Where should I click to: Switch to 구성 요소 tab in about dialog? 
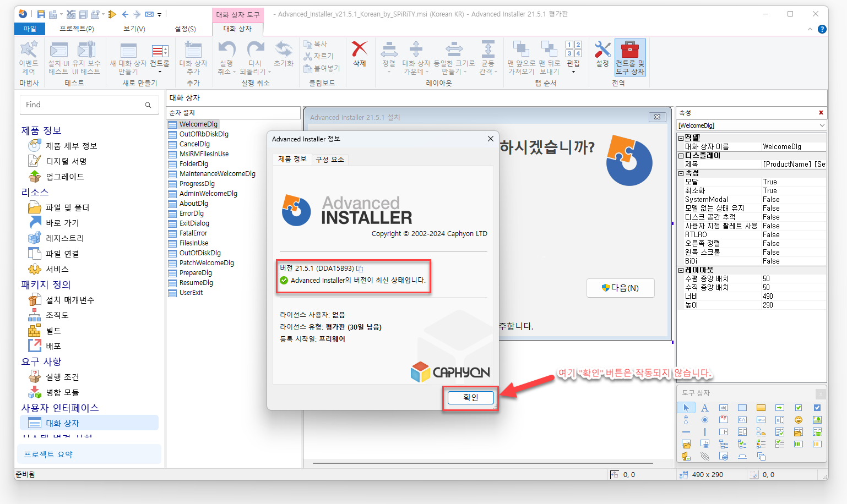point(330,159)
